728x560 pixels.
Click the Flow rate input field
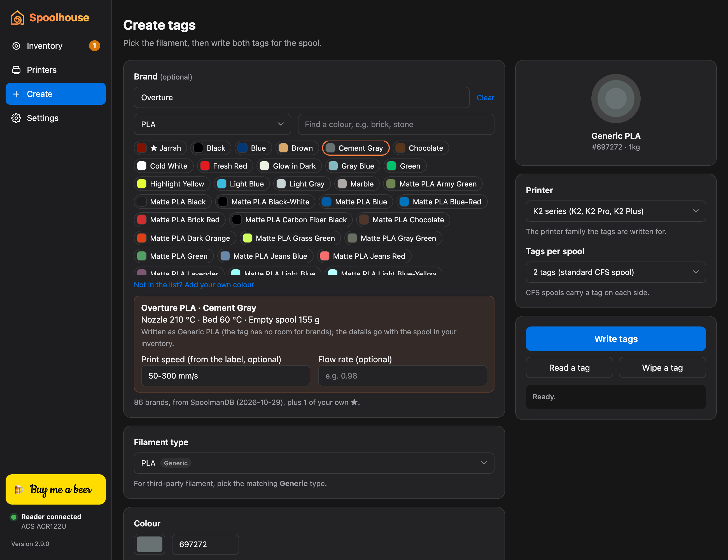click(402, 376)
